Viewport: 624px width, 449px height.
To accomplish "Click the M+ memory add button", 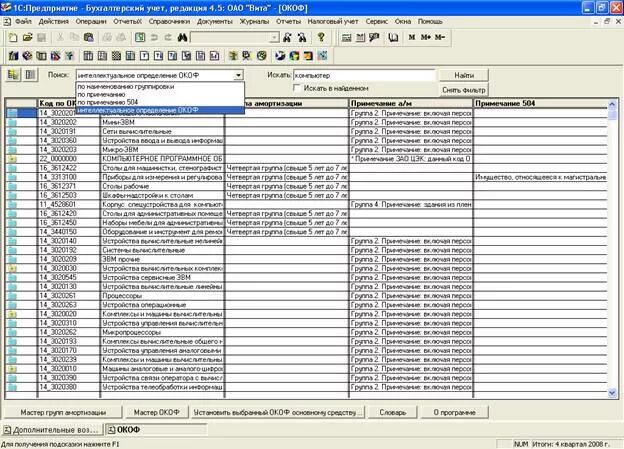I will [425, 37].
